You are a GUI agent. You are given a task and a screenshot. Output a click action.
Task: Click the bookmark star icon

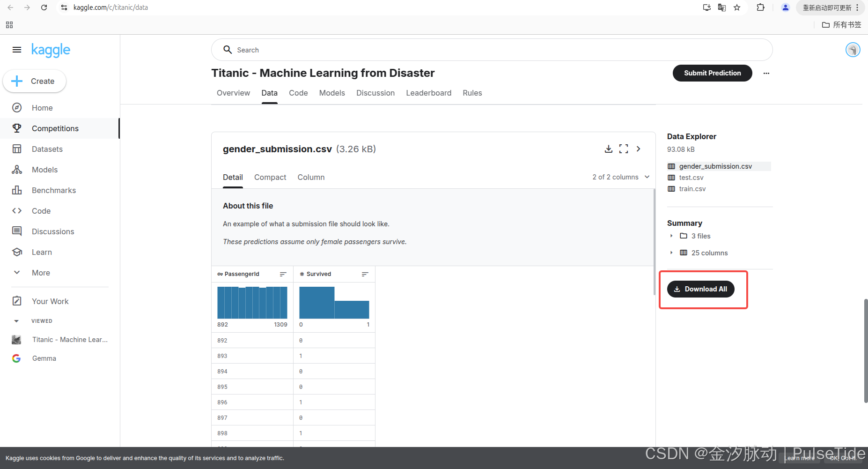coord(737,7)
